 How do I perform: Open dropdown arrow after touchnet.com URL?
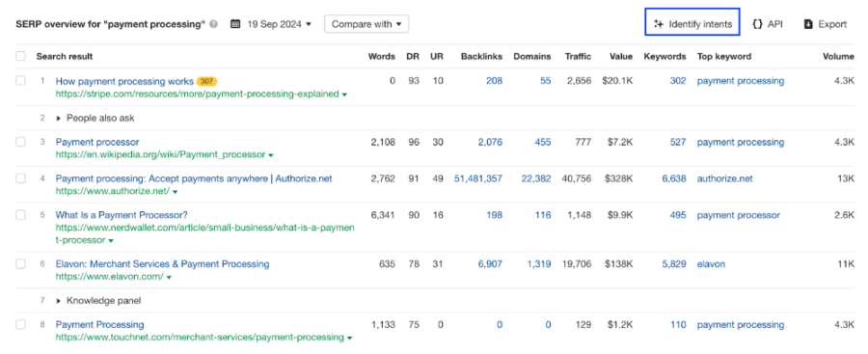pyautogui.click(x=350, y=338)
